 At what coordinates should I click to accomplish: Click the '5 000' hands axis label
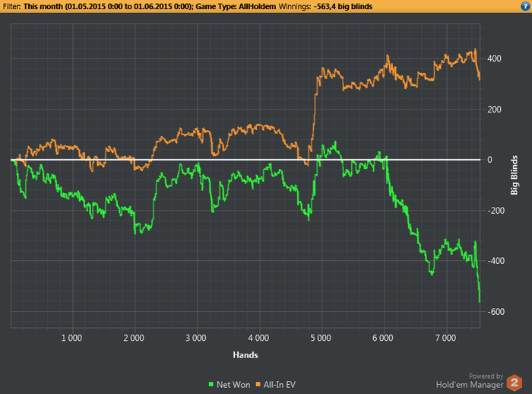[x=321, y=338]
